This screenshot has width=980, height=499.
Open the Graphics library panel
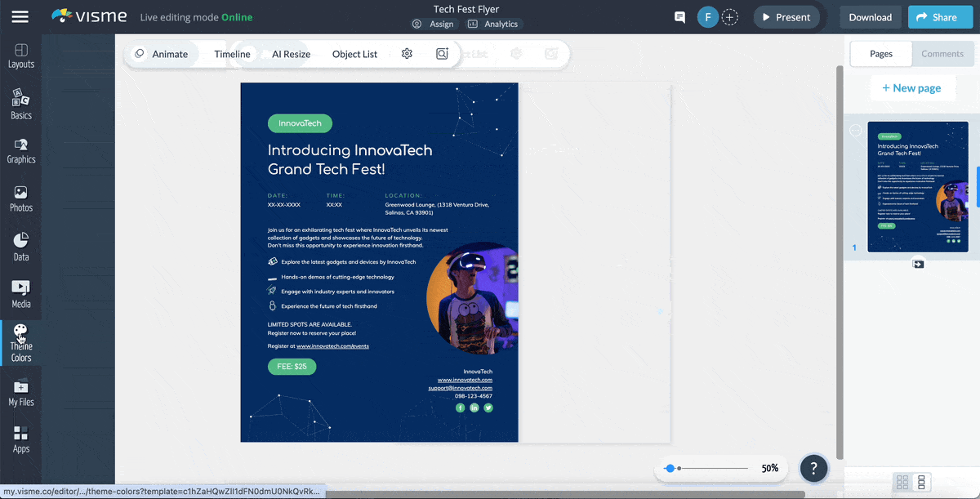21,150
